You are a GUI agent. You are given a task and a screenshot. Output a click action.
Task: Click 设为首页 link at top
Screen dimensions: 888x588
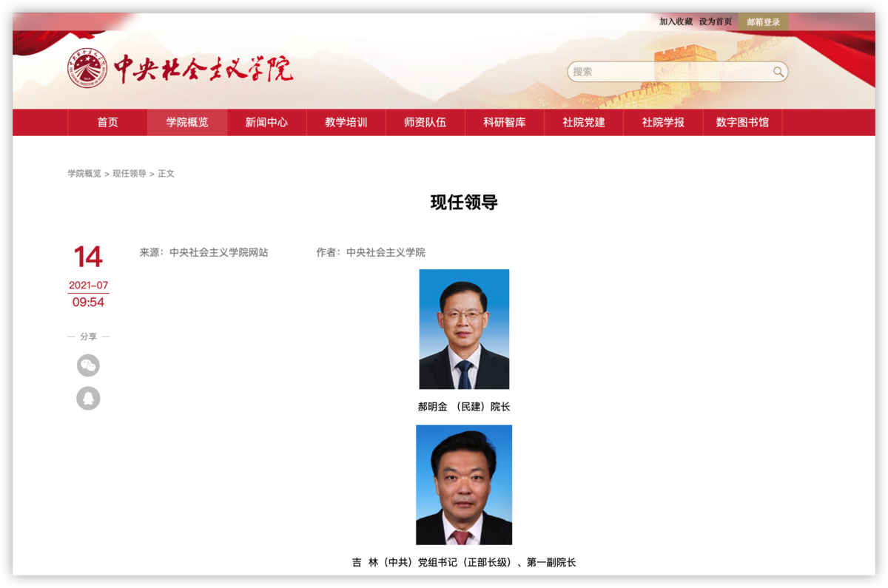point(716,22)
